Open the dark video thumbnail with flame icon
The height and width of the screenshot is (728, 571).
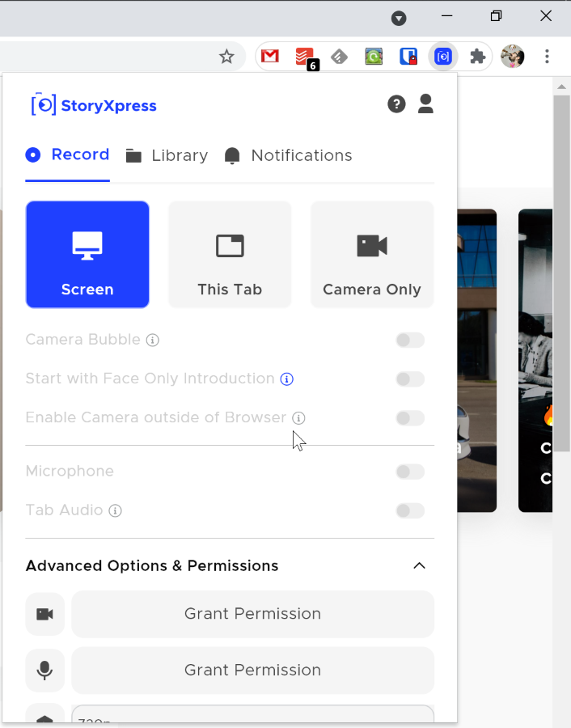[x=535, y=360]
